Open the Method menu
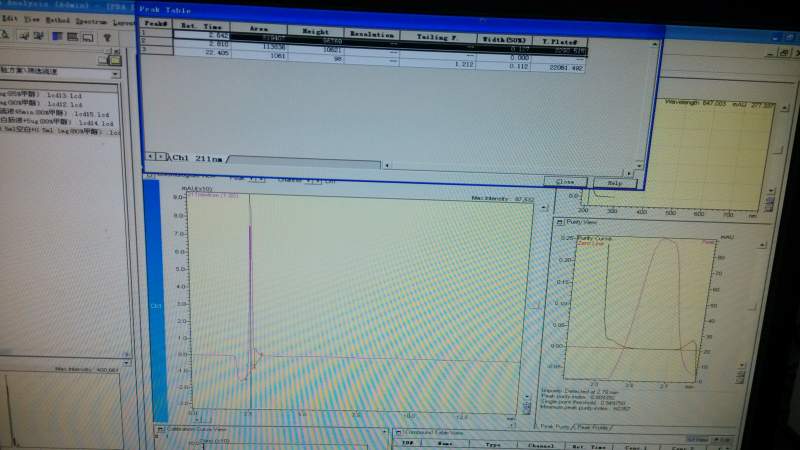The width and height of the screenshot is (800, 450). pyautogui.click(x=58, y=20)
